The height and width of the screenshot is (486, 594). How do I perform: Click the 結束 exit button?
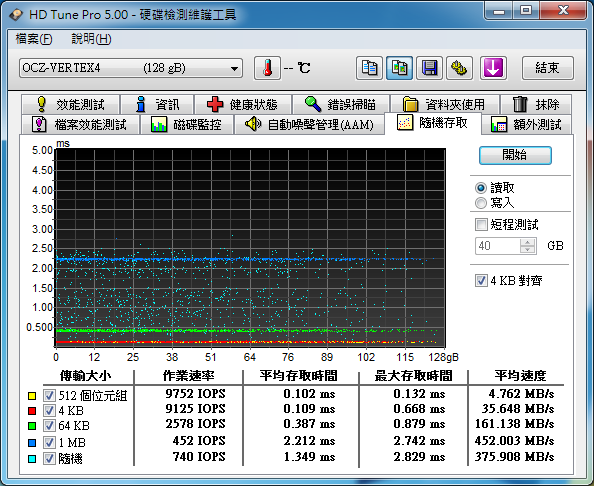(x=547, y=68)
